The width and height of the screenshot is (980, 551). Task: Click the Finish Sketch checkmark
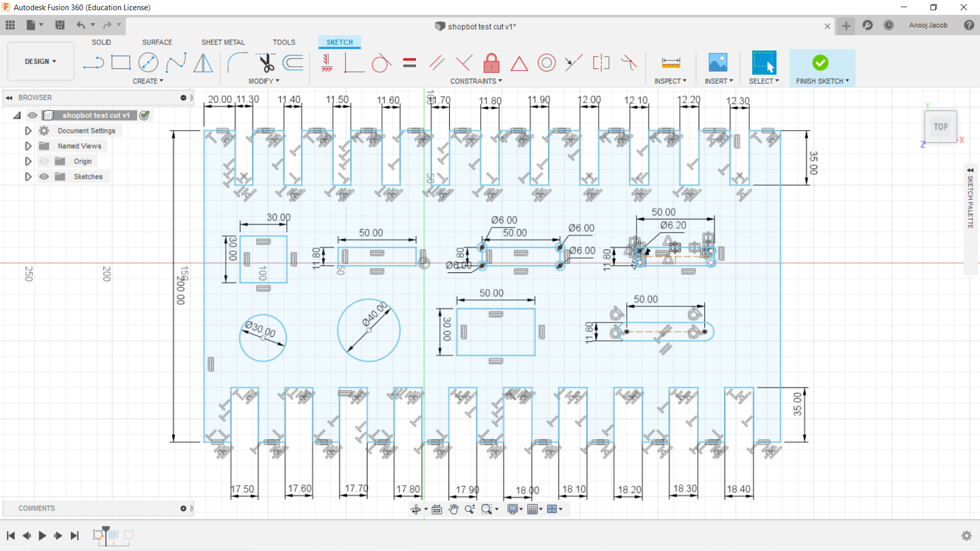[820, 63]
